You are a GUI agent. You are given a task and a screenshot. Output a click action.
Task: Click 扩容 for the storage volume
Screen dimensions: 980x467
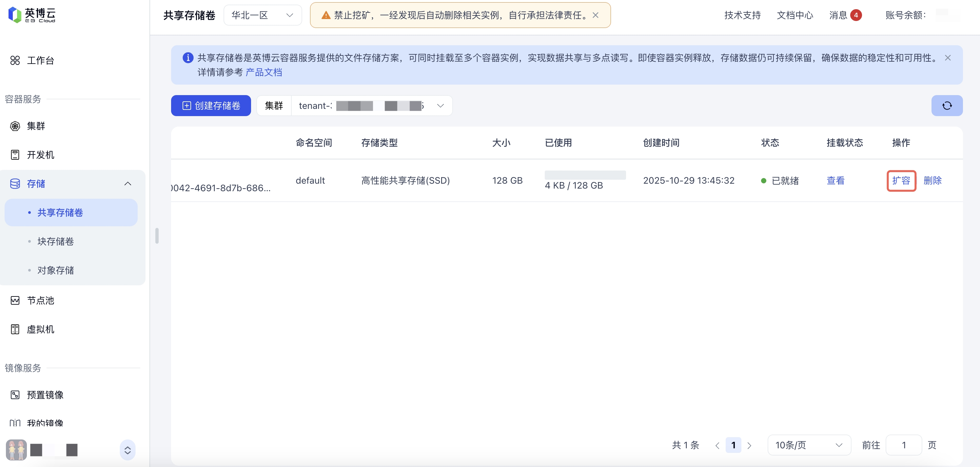point(901,180)
